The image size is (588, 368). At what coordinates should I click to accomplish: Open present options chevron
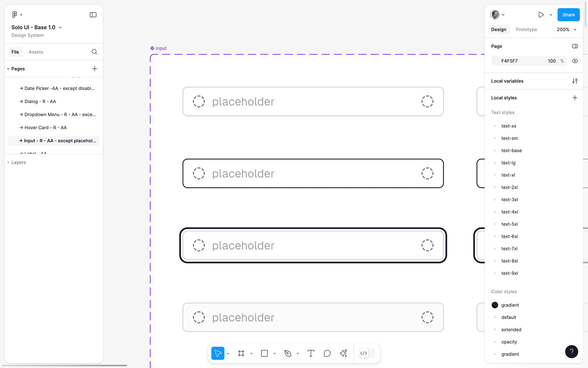[551, 15]
